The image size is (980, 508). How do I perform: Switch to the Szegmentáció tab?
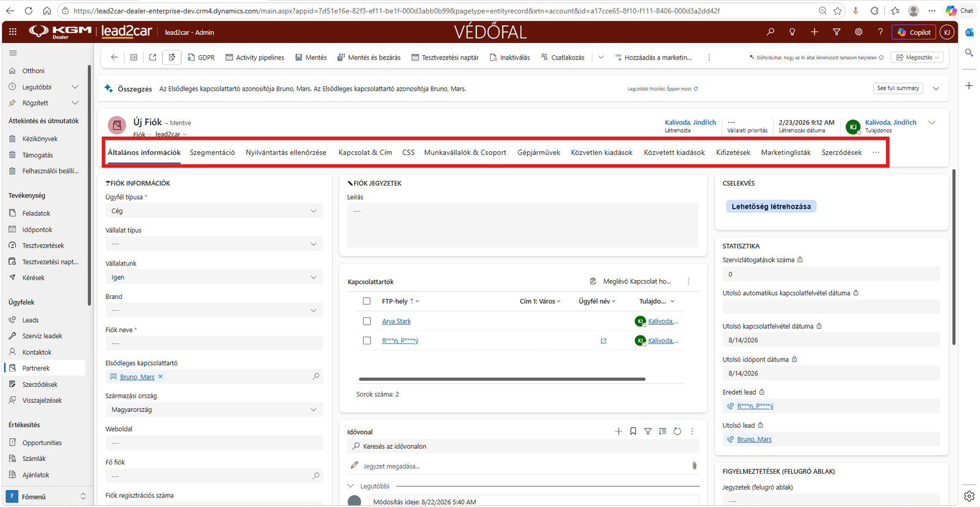point(213,153)
